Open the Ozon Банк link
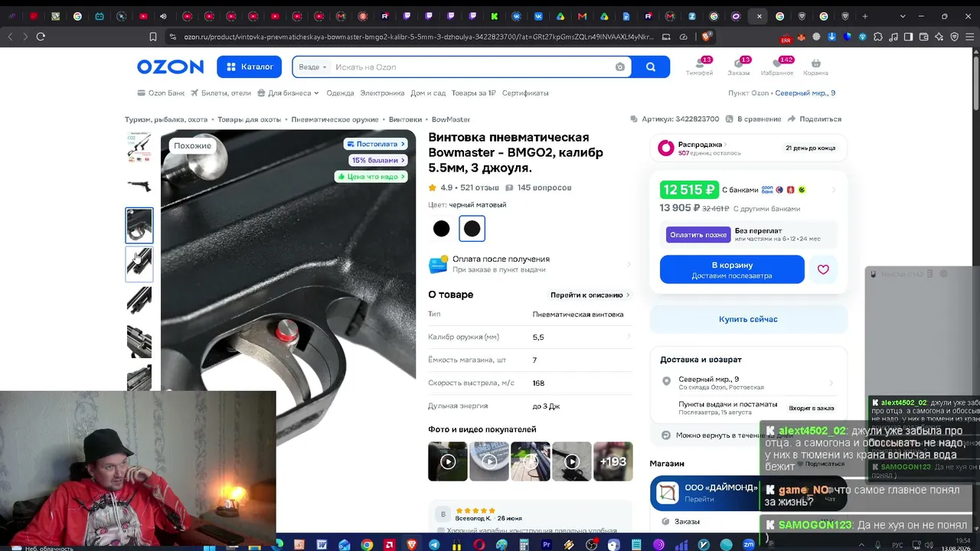 point(161,93)
